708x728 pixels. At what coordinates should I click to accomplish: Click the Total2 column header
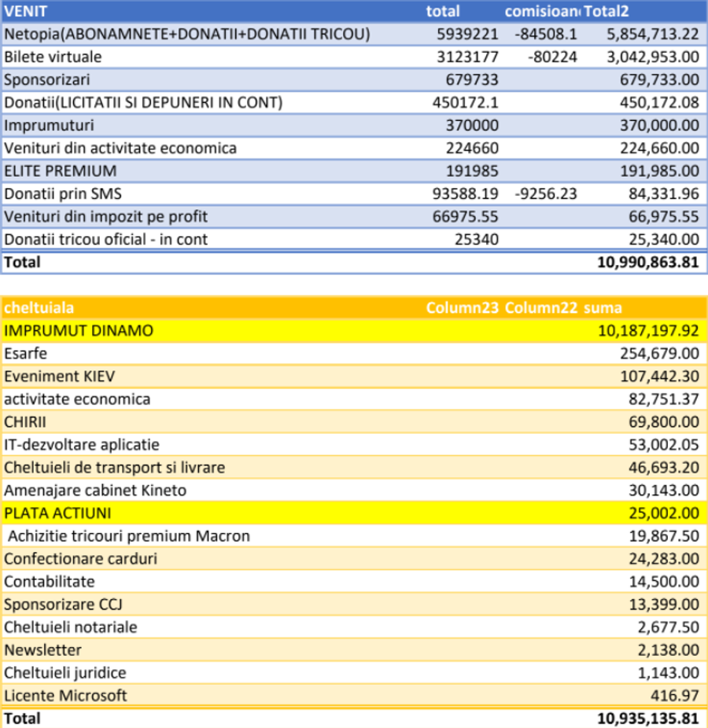point(606,11)
